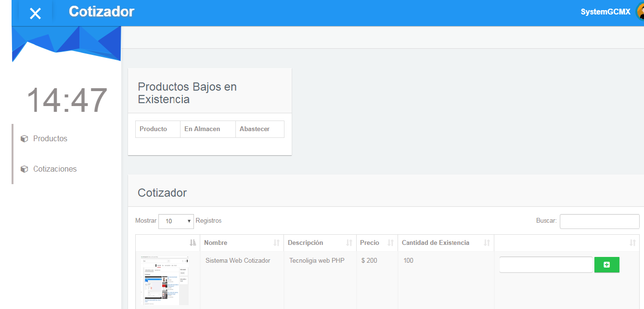Open the Mostrar registros dropdown

(176, 221)
